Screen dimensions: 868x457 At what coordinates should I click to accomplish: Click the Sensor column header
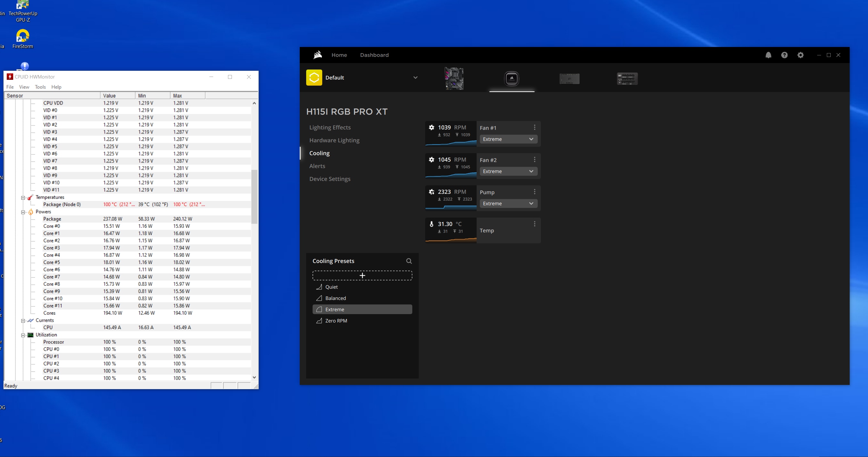pos(52,96)
